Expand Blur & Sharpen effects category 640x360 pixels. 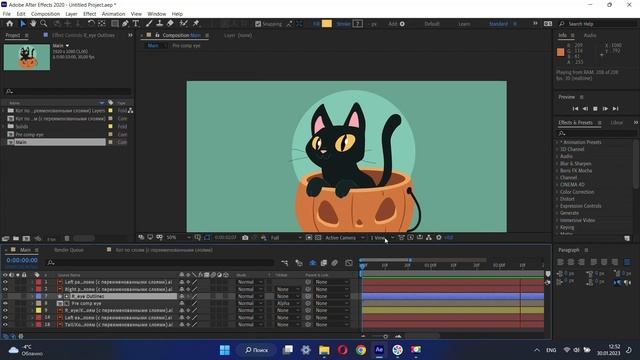pos(557,163)
